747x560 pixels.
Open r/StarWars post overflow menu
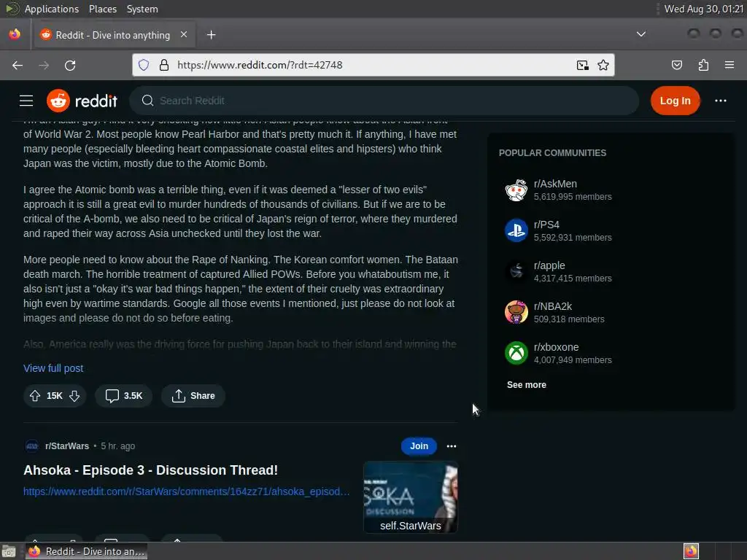pyautogui.click(x=451, y=446)
